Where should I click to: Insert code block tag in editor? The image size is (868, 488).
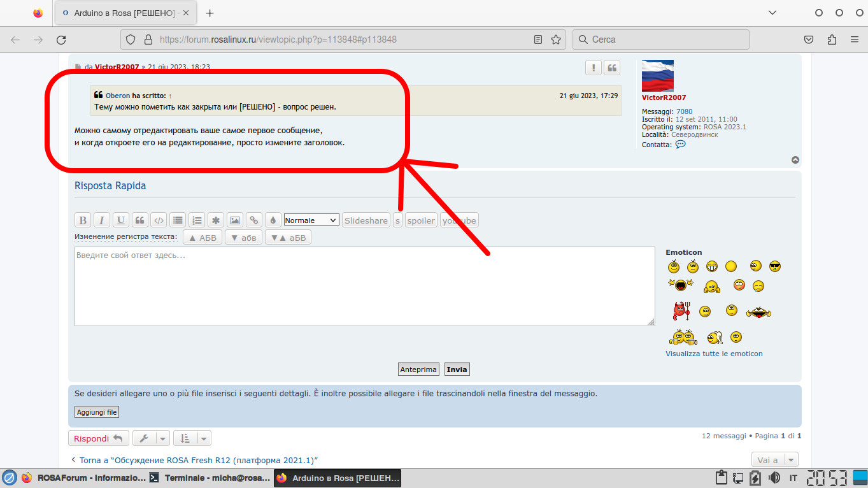[159, 220]
